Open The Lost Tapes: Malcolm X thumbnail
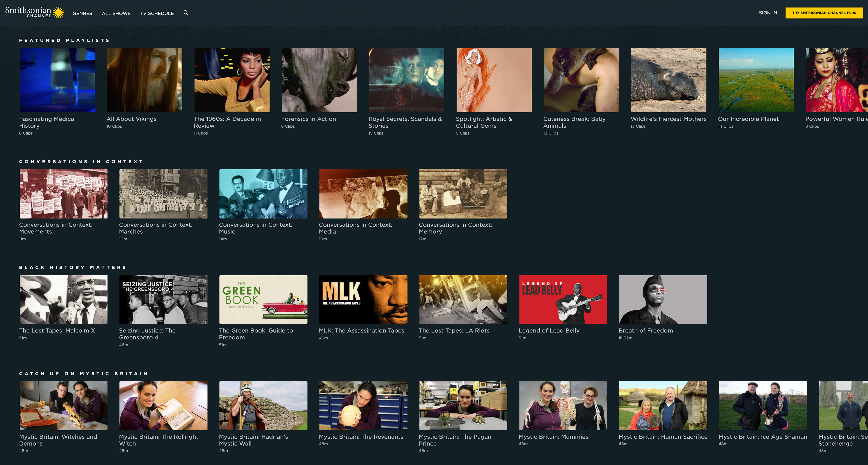This screenshot has width=868, height=465. click(x=64, y=300)
